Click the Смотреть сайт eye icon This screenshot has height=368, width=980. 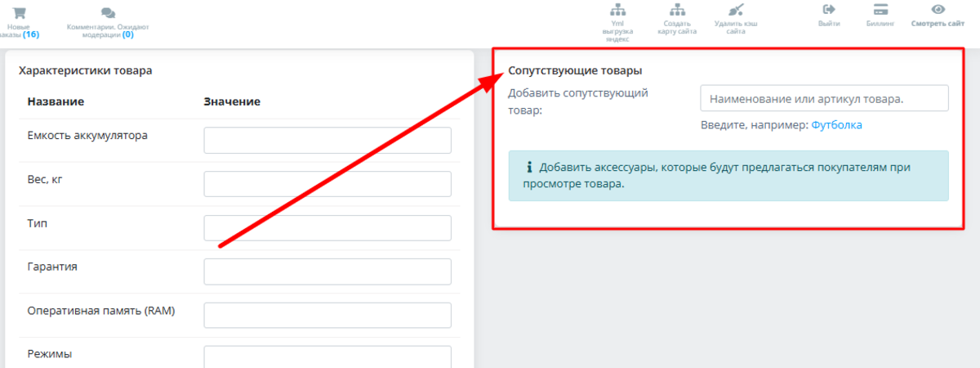[938, 10]
